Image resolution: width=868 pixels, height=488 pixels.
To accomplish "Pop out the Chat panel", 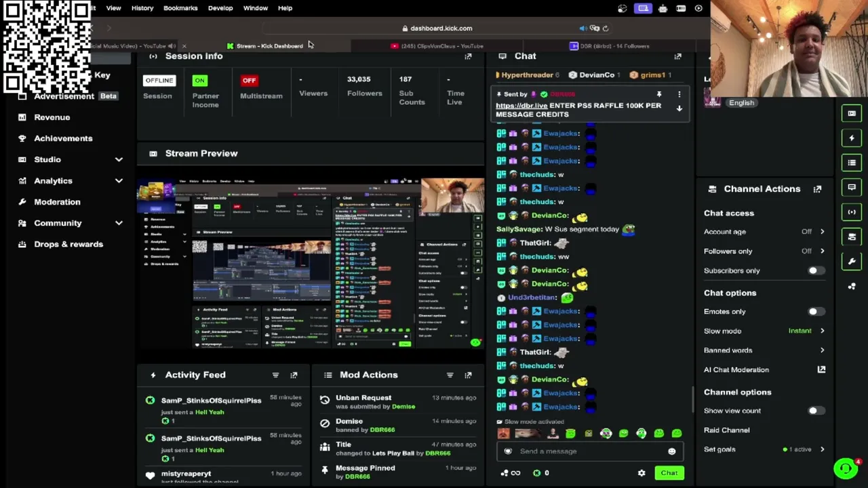I will point(677,56).
